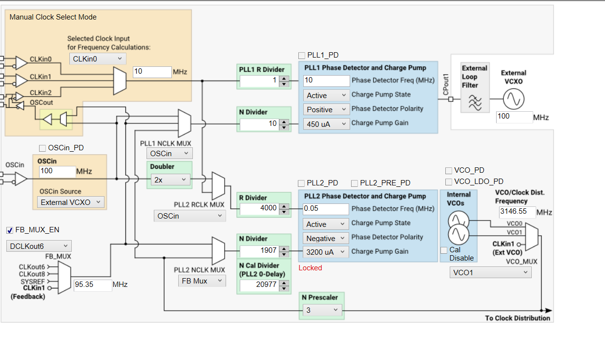605x364 pixels.
Task: Open the Selected Clock Input dropdown
Action: pyautogui.click(x=97, y=58)
